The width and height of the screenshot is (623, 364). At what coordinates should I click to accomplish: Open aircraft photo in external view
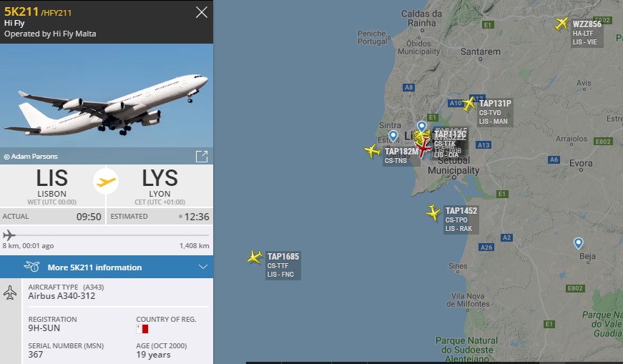pos(202,156)
